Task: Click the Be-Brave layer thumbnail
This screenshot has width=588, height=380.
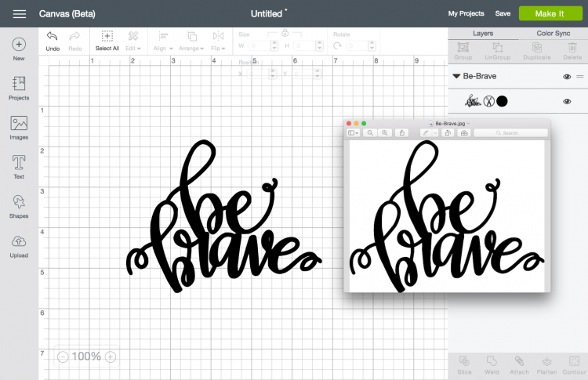Action: pos(473,101)
